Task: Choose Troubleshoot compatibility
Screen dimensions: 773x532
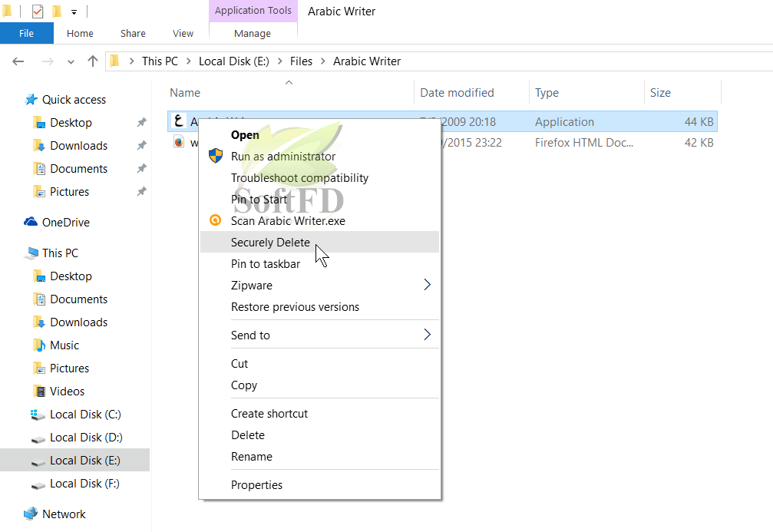Action: [319, 178]
